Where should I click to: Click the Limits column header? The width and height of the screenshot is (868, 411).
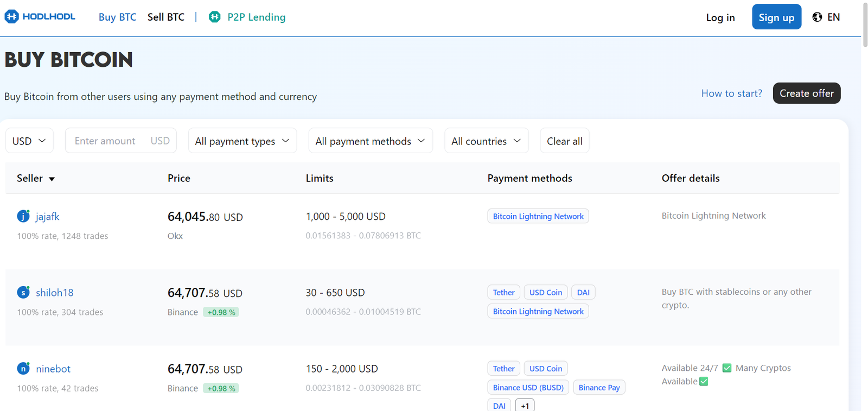(320, 178)
